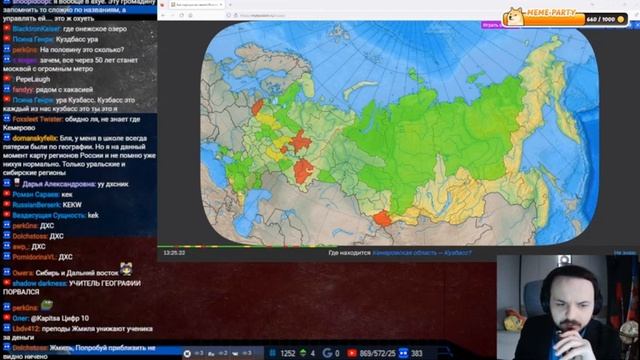Click the streamer webcam thumbnail

coord(568,307)
